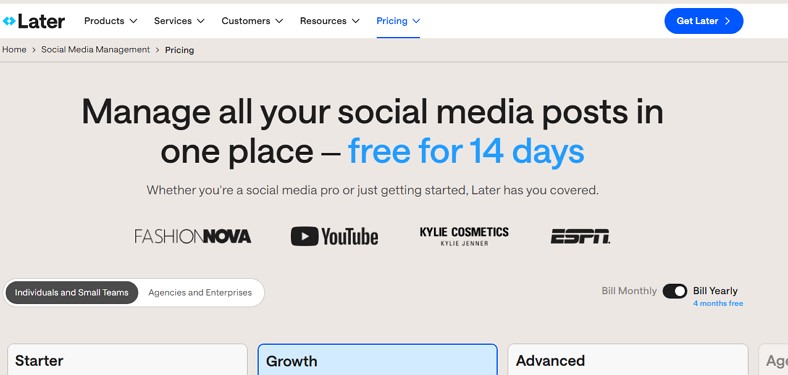The image size is (788, 375).
Task: Click the arrow inside Get Later button
Action: [727, 21]
